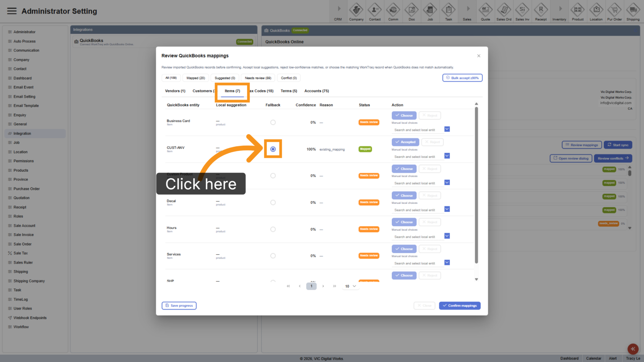Open manual local choices dropdown for CUST-ANV
Image resolution: width=644 pixels, height=362 pixels.
(447, 156)
